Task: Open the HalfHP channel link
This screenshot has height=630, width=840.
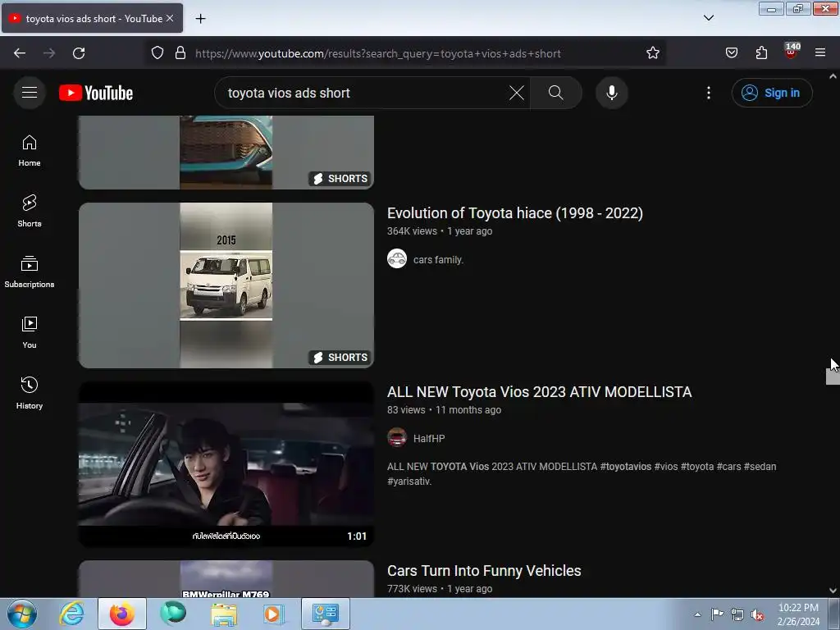Action: (429, 439)
